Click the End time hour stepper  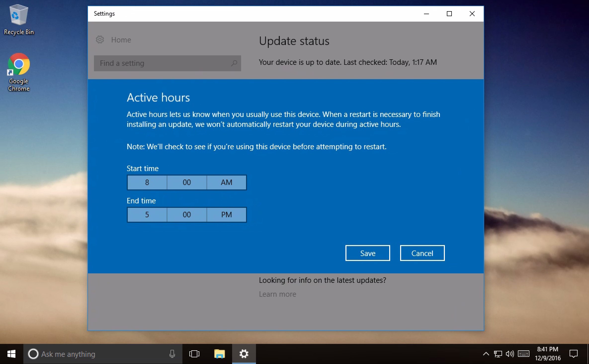coord(147,214)
